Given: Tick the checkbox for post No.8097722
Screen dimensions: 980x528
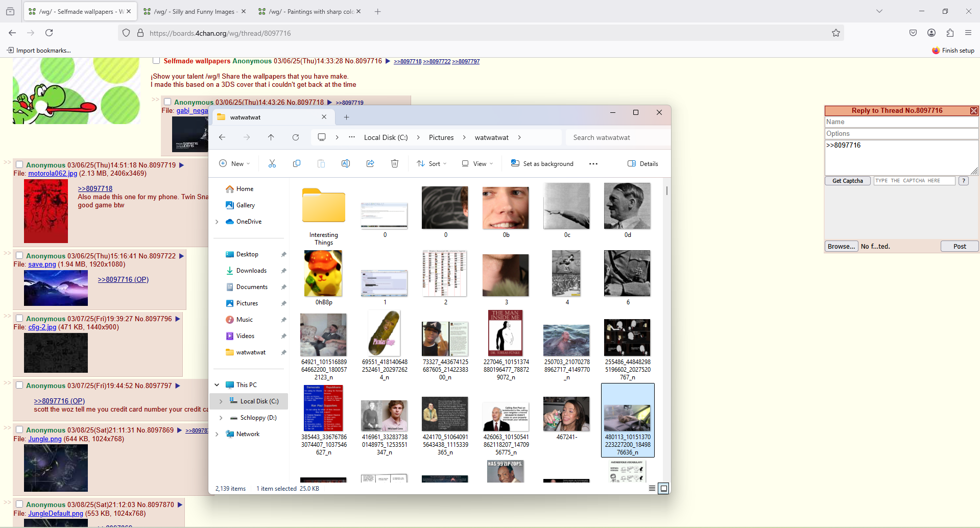Looking at the screenshot, I should pos(19,255).
